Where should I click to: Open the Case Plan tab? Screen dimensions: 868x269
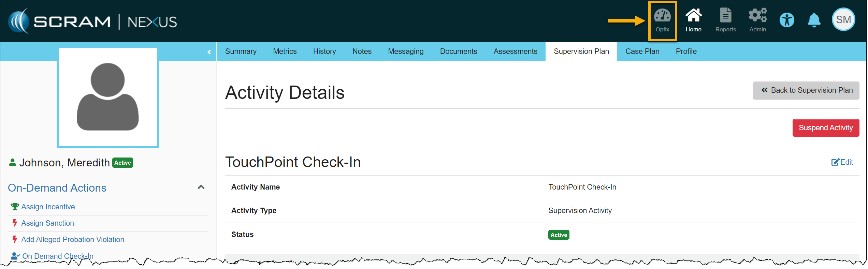[642, 51]
